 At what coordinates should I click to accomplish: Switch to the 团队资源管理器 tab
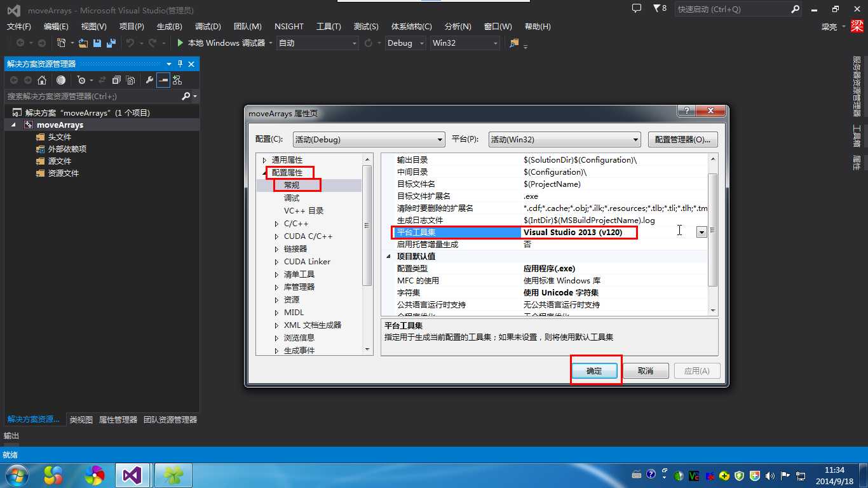(x=170, y=419)
